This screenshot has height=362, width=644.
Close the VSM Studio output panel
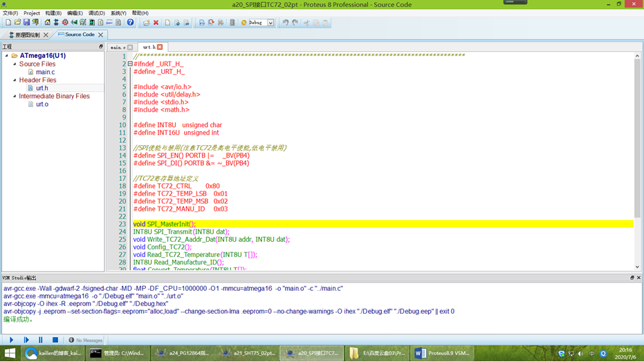point(638,278)
